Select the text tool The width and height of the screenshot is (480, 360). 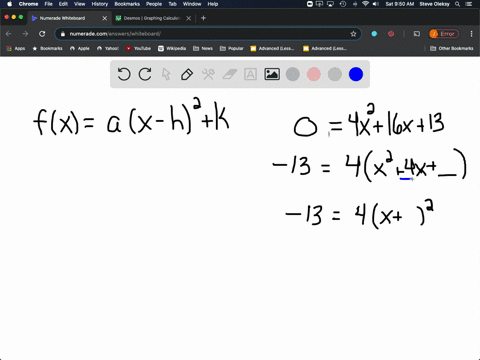[x=250, y=74]
